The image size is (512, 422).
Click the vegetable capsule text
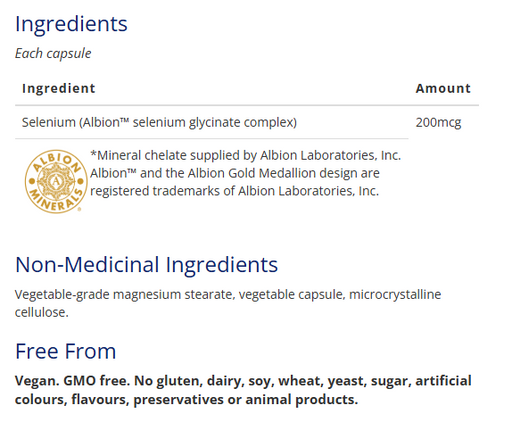click(x=292, y=295)
